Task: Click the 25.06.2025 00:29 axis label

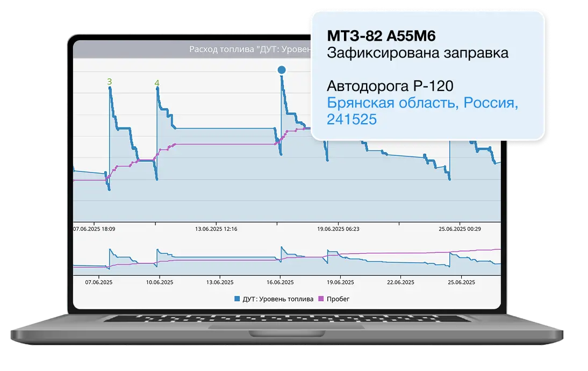Action: tap(460, 229)
